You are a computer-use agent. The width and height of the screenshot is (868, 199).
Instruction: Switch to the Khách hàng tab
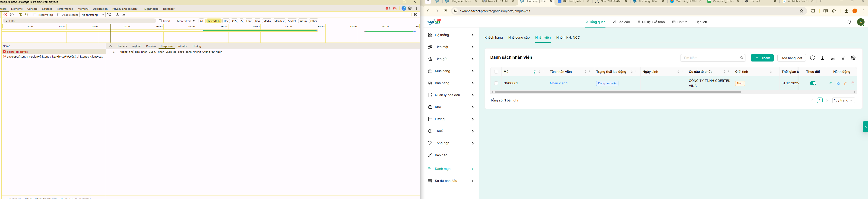(x=494, y=38)
